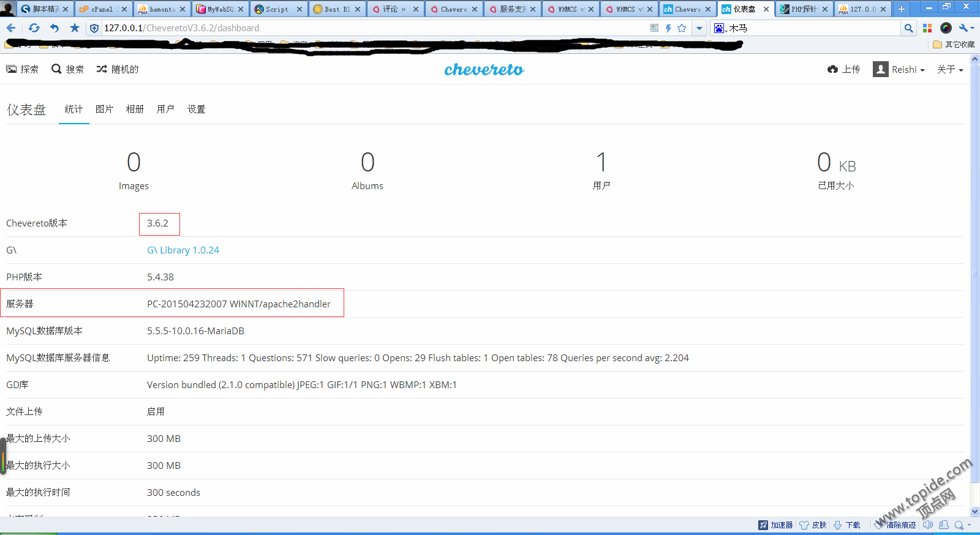Click the 0 Albums statistic

[367, 171]
